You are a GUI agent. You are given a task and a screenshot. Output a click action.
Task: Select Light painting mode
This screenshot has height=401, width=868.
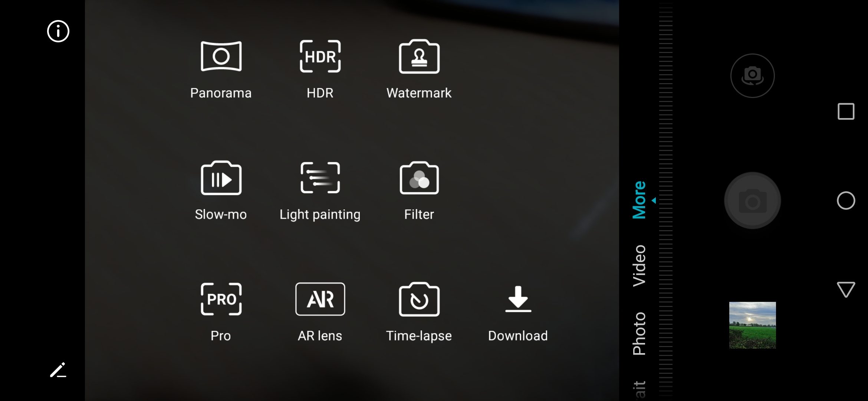click(320, 188)
